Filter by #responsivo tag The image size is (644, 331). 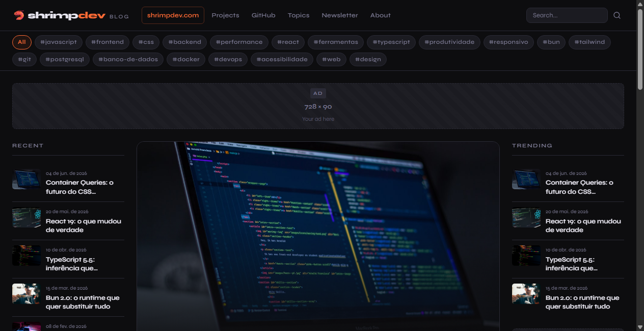[508, 42]
